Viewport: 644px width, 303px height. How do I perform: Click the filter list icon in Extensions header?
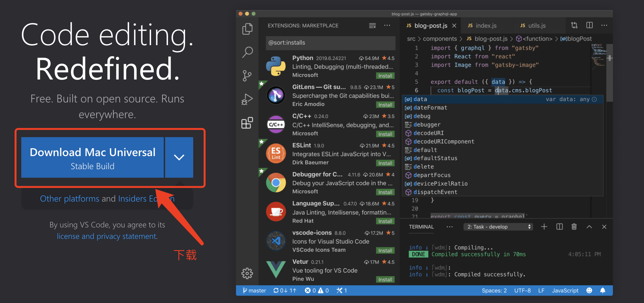tap(372, 26)
